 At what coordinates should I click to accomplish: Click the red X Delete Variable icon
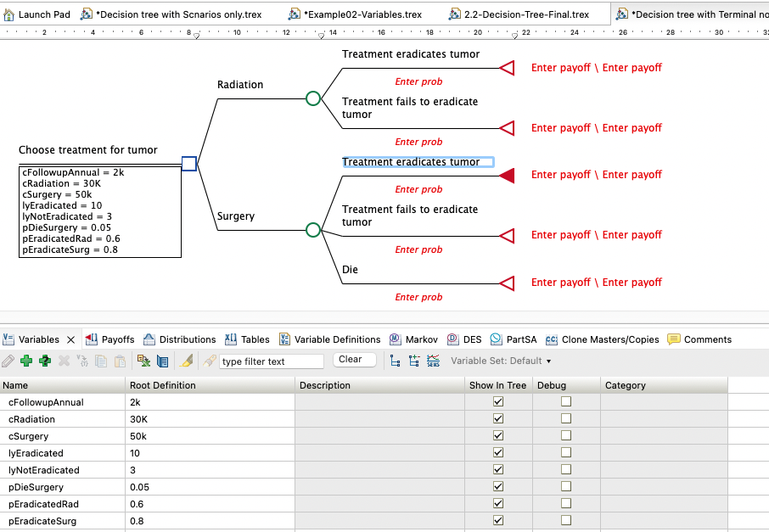(62, 359)
